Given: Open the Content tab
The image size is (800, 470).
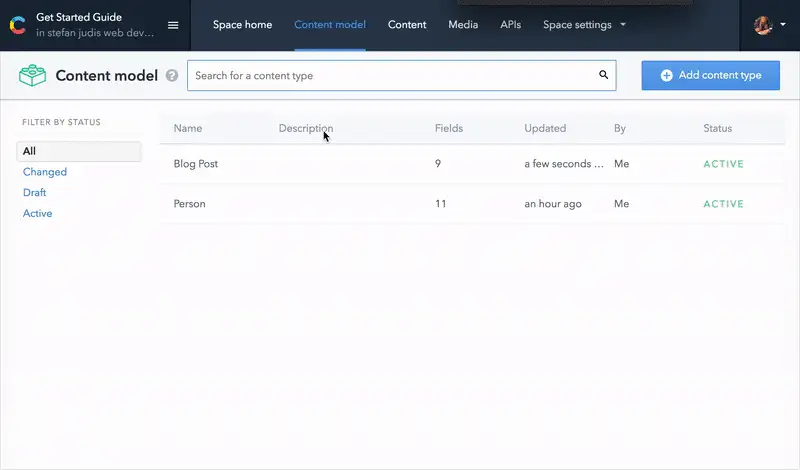Looking at the screenshot, I should (x=407, y=24).
